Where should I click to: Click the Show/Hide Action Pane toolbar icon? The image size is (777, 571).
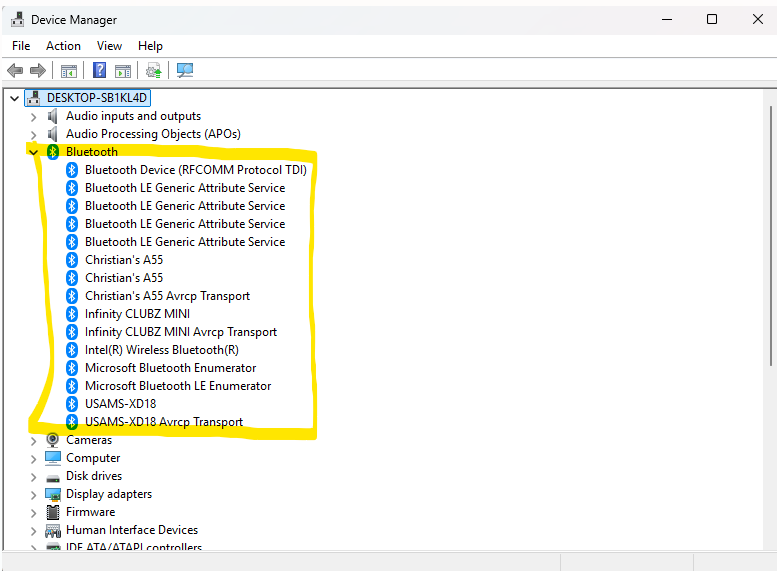[x=123, y=71]
